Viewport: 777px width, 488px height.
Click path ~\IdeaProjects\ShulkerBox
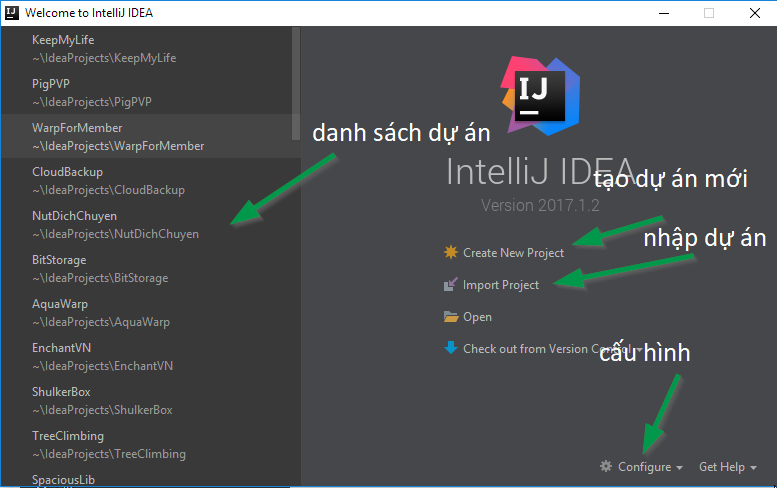(x=102, y=410)
